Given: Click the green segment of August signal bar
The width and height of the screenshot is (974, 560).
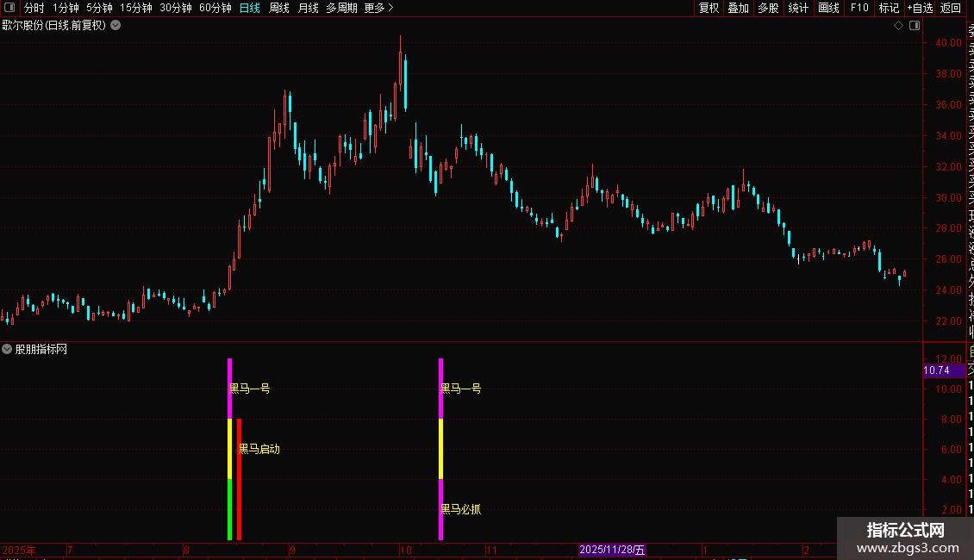Looking at the screenshot, I should pyautogui.click(x=230, y=509).
